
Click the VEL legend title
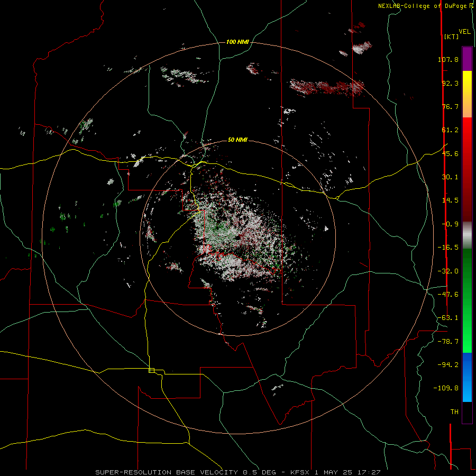point(464,32)
